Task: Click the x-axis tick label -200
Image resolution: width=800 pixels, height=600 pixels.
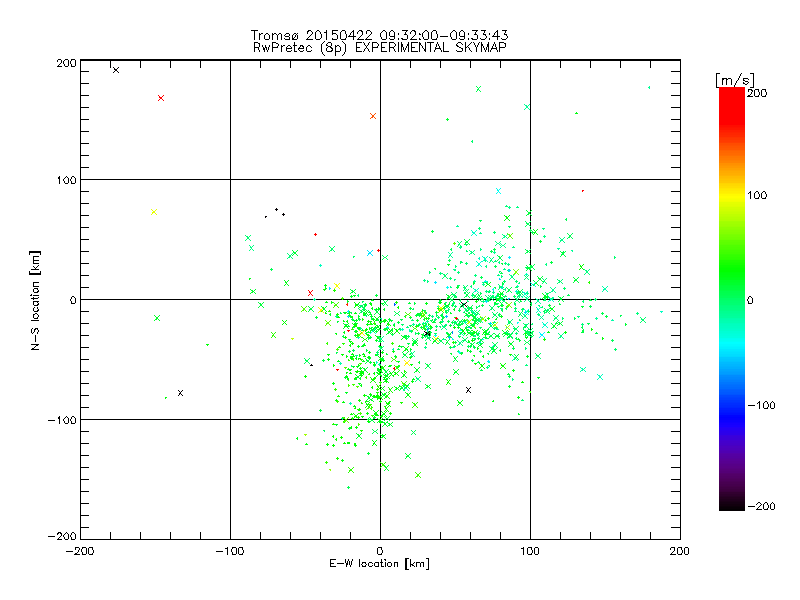Action: [80, 551]
